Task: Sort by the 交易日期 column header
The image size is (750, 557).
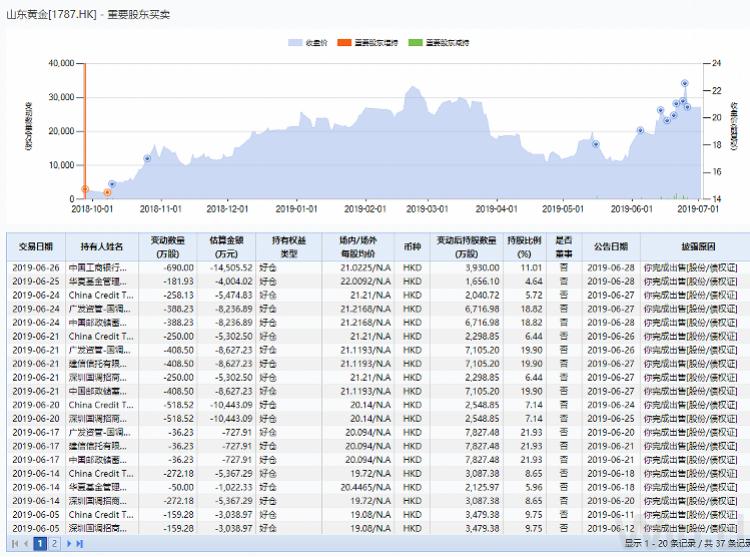Action: (36, 247)
